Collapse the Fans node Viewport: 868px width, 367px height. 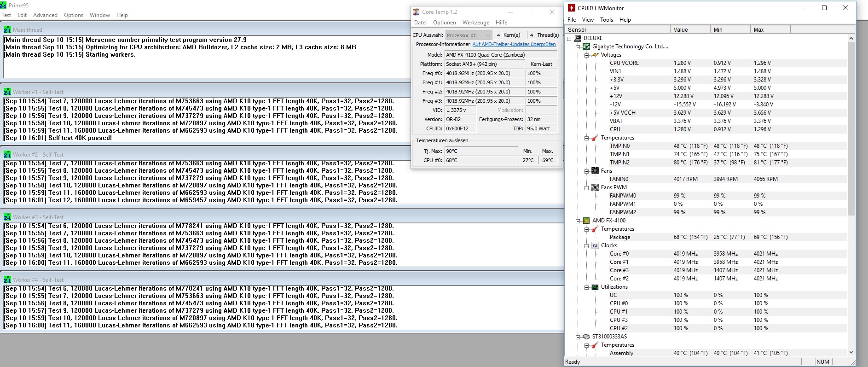pos(587,171)
